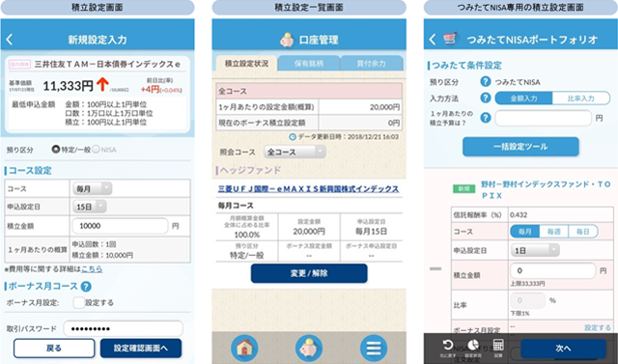The height and width of the screenshot is (364, 618).
Task: Click ヘッジファンド section heading
Action: (250, 171)
